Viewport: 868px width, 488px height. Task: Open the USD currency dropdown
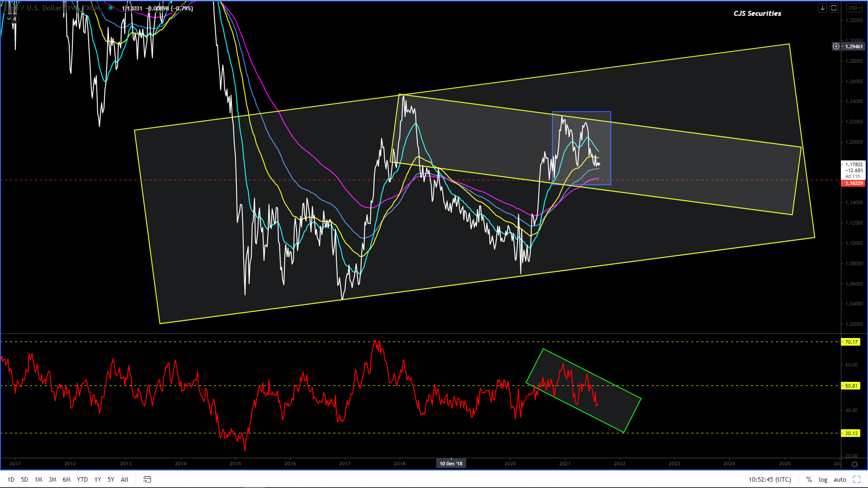coord(854,8)
